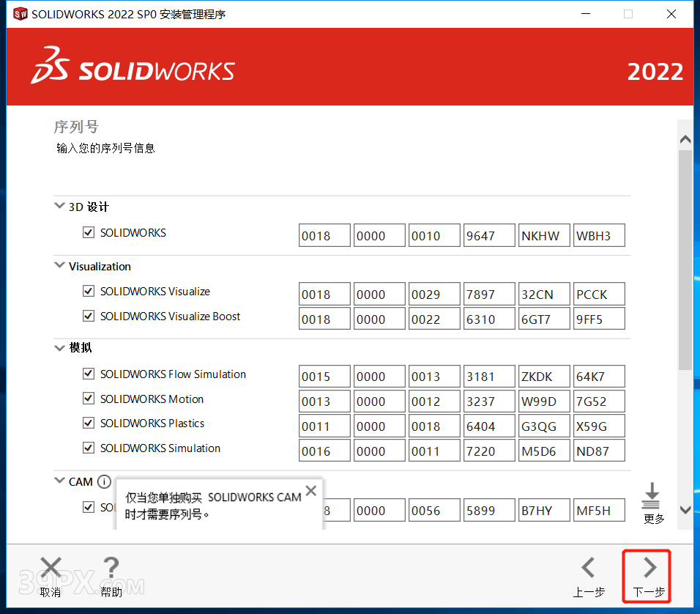This screenshot has width=700, height=614.
Task: Collapse the 模拟 section
Action: click(60, 348)
